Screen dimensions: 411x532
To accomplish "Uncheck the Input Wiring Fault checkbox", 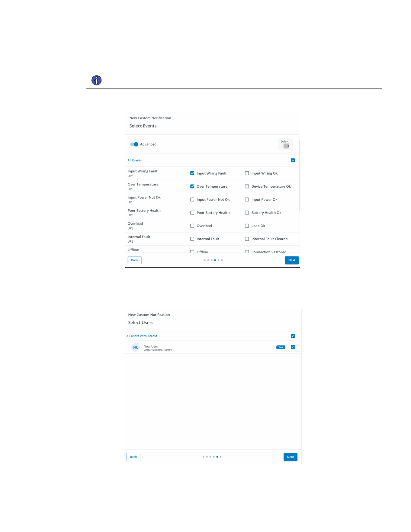I will (192, 173).
